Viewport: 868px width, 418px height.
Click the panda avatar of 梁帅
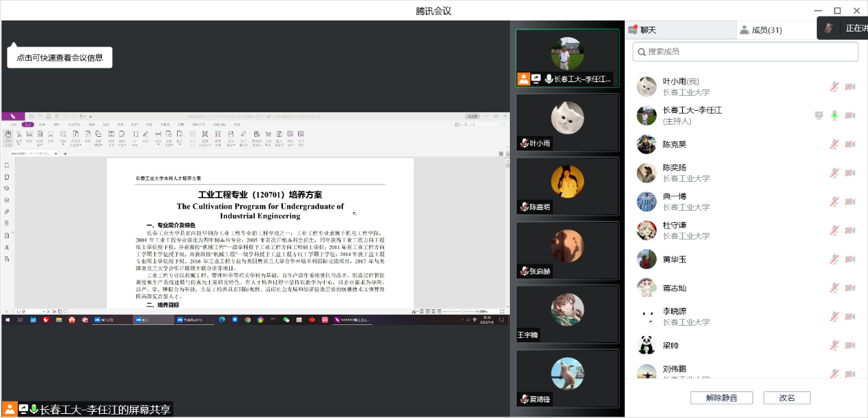[647, 345]
